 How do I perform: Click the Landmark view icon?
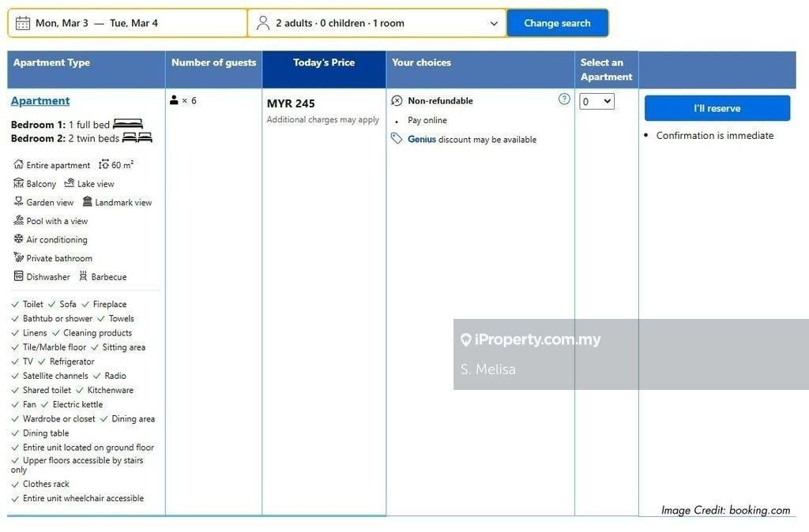pyautogui.click(x=87, y=202)
